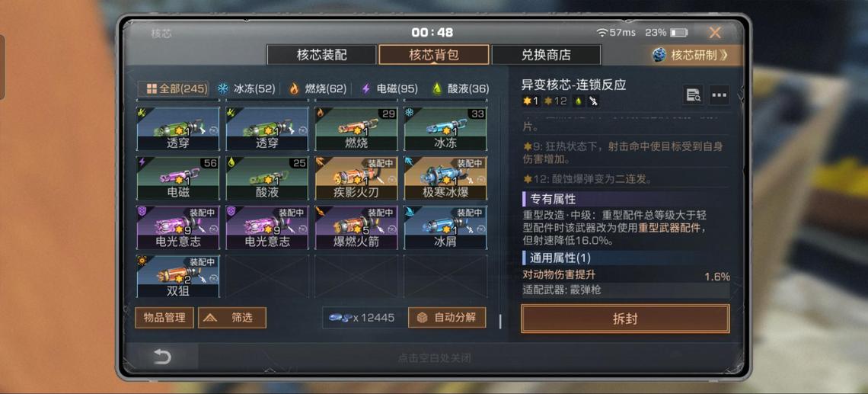Select the 极寒冰爆 core item
Viewport: 868px width, 394px height.
pyautogui.click(x=445, y=178)
